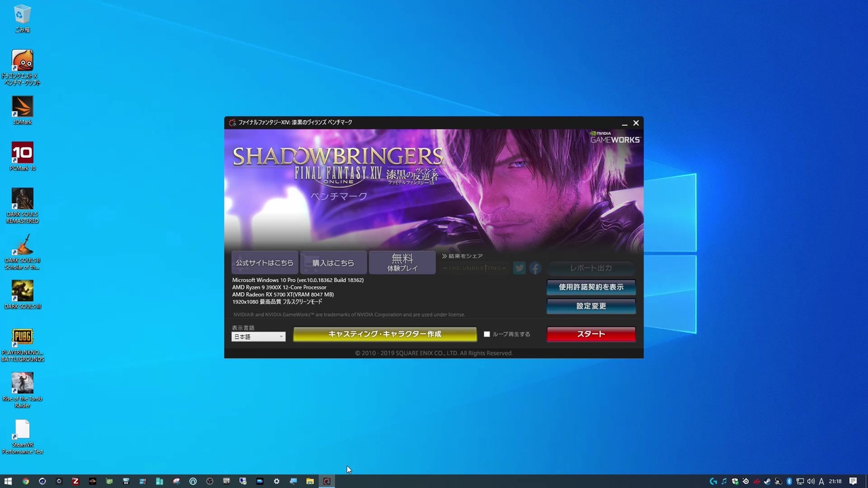868x488 pixels.
Task: Select the 3DMark desktop shortcut
Action: coord(22,111)
